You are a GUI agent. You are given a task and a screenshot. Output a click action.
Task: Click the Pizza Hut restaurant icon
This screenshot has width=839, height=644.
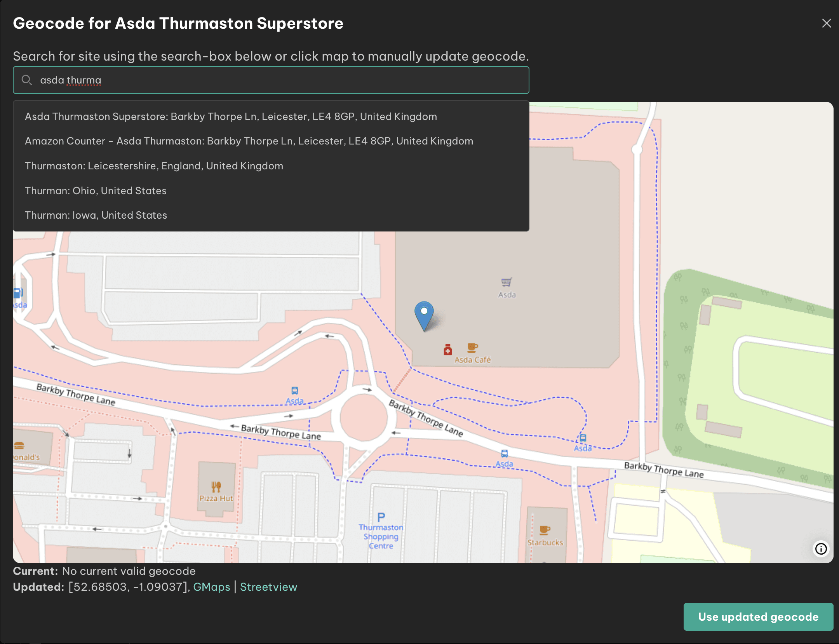coord(216,487)
